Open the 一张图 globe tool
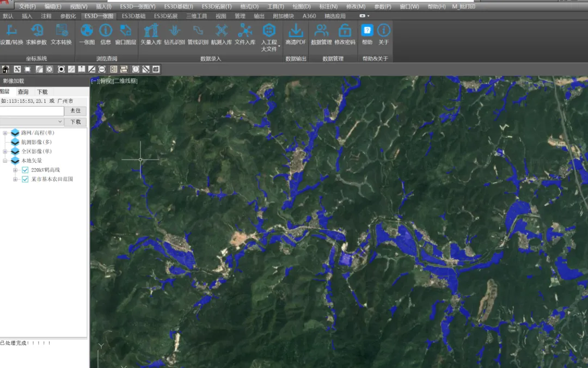 click(87, 34)
